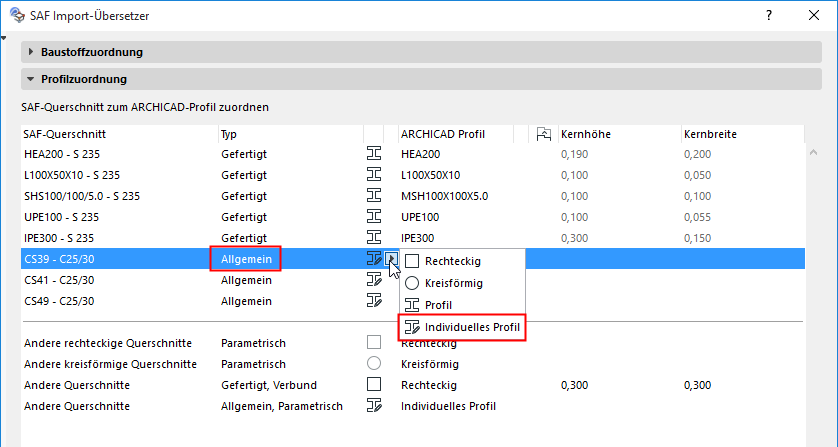Click custom profile icon in CS41 row

374,280
